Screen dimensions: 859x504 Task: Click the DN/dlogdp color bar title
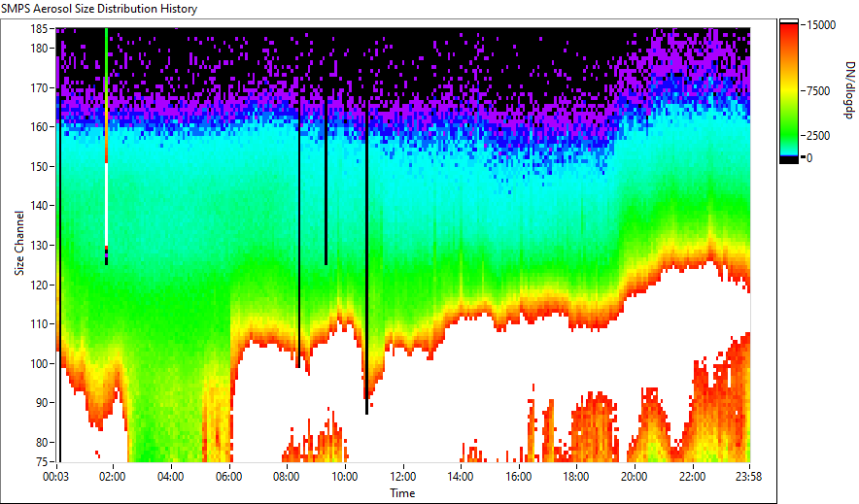tap(848, 89)
